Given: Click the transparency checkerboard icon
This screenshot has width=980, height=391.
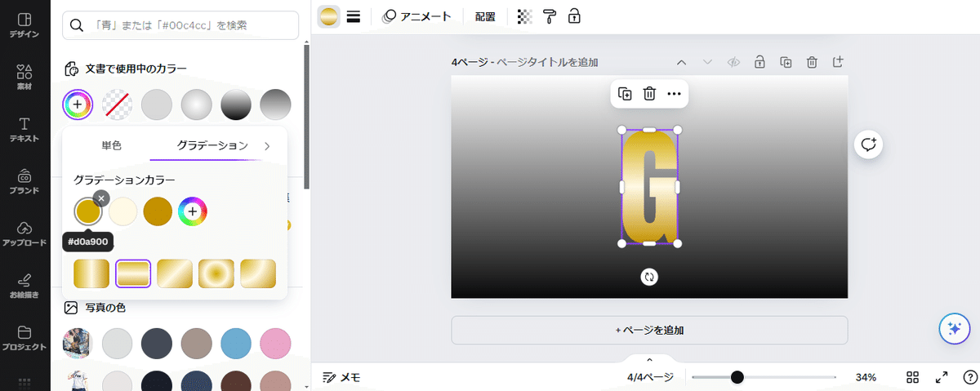Looking at the screenshot, I should pyautogui.click(x=525, y=16).
